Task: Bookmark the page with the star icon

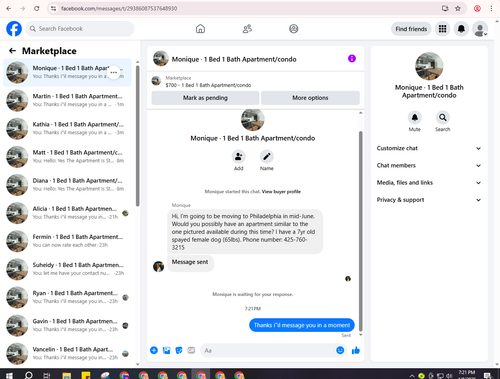Action: 458,8
